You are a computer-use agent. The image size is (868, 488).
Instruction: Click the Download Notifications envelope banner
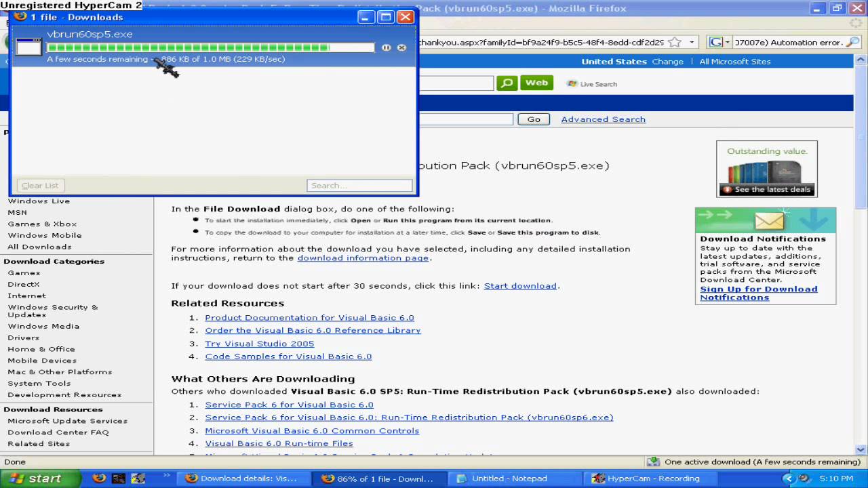(766, 220)
